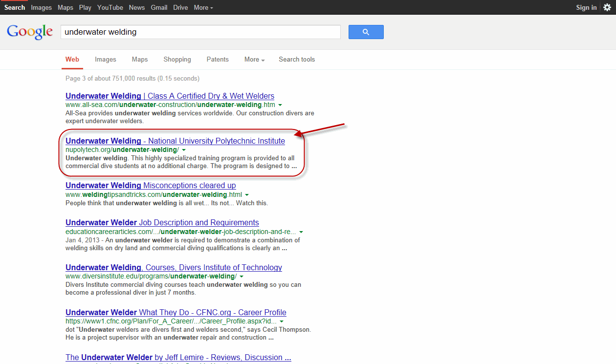Select the Patents search tab
This screenshot has width=616, height=364.
coord(218,60)
